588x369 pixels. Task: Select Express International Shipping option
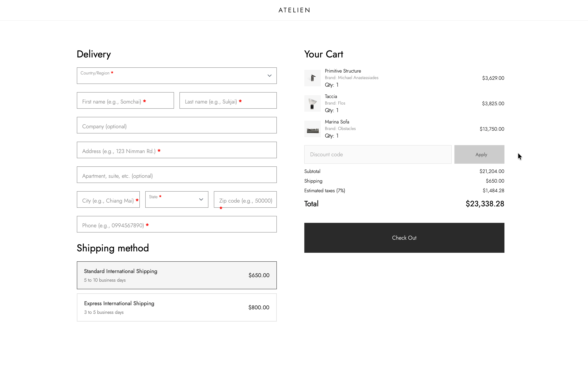coord(177,307)
